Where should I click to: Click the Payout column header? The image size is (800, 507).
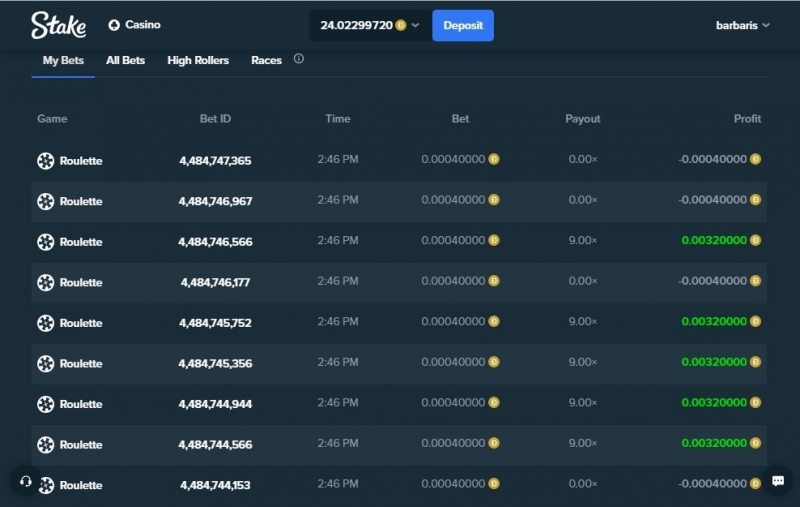[x=583, y=119]
